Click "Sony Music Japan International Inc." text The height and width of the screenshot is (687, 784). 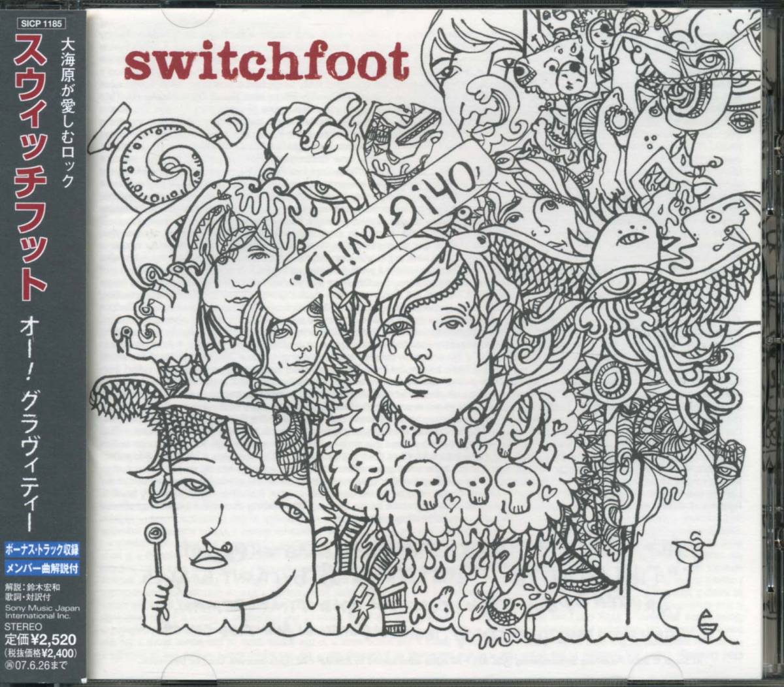[x=42, y=613]
